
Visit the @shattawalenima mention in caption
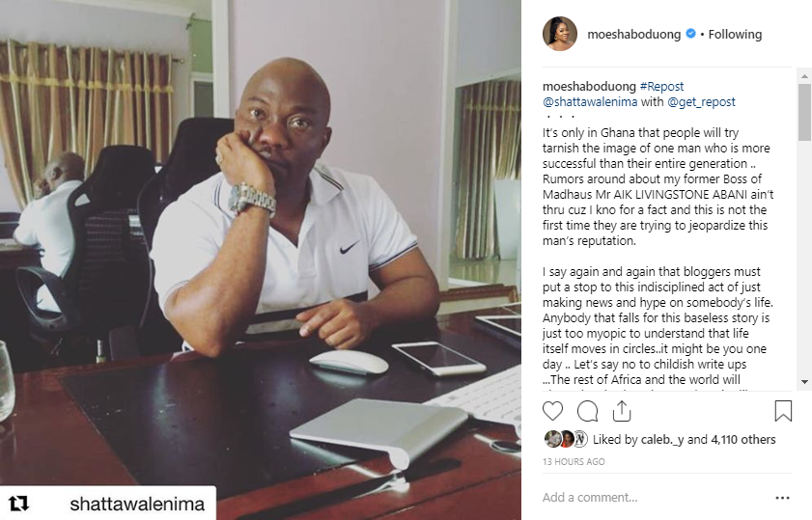coord(590,102)
